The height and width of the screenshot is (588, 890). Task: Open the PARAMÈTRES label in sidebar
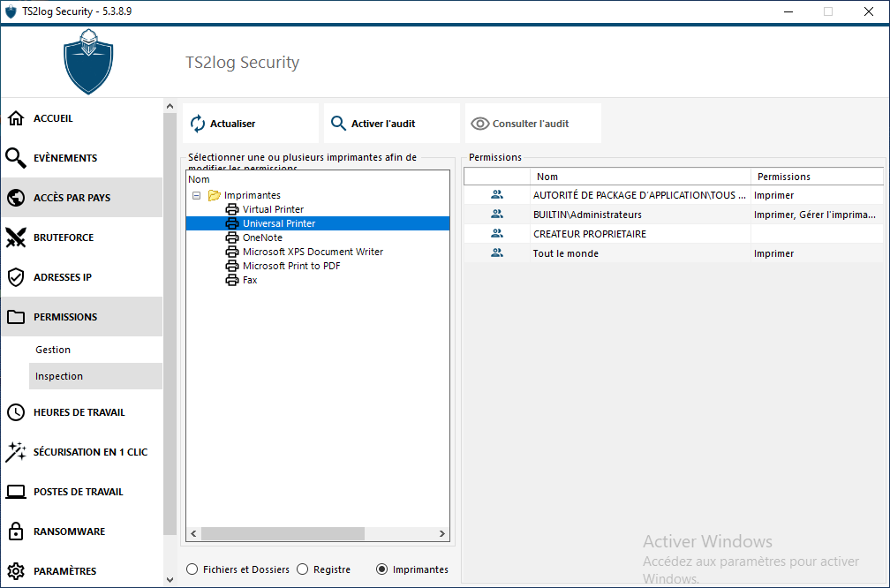(x=64, y=571)
